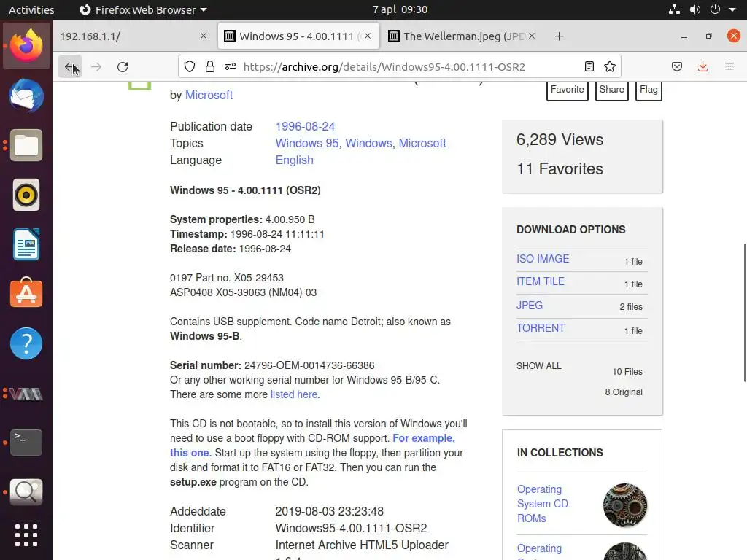Viewport: 747px width, 560px height.
Task: Open a new tab with the plus button
Action: 560,36
